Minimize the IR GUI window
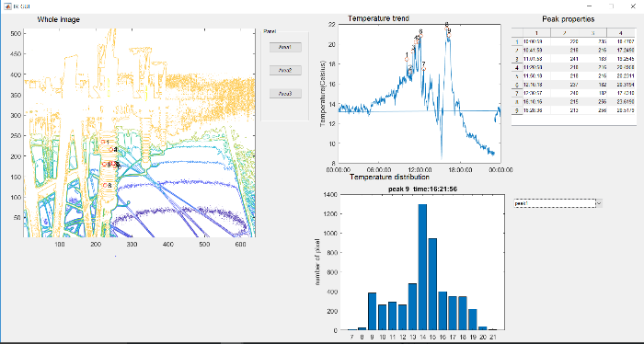 click(590, 6)
